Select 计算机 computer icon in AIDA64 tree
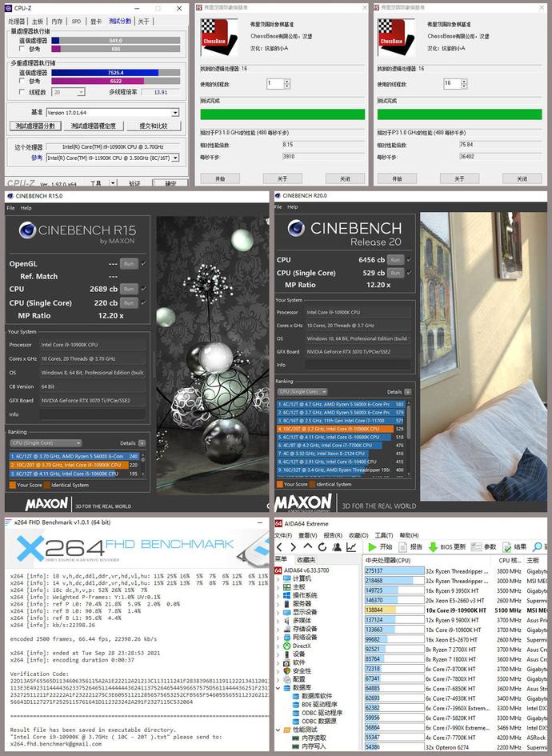 pos(287,578)
